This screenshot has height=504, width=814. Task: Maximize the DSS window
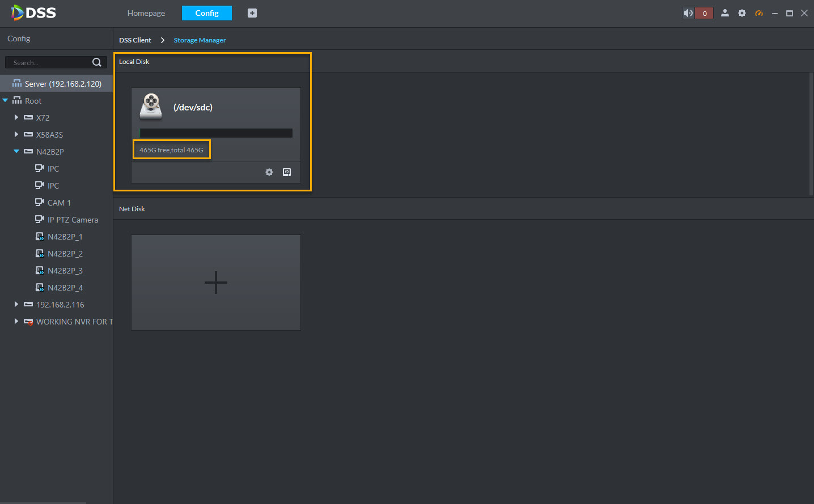click(x=789, y=13)
